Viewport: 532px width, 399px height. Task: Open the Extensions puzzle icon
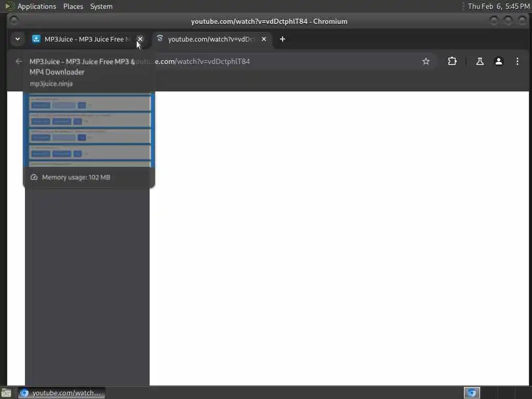(453, 61)
